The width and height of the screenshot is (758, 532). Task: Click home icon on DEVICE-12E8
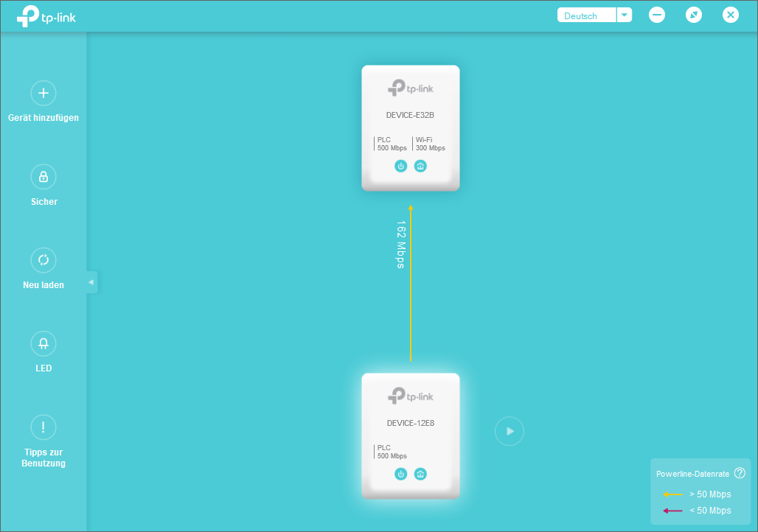[420, 474]
